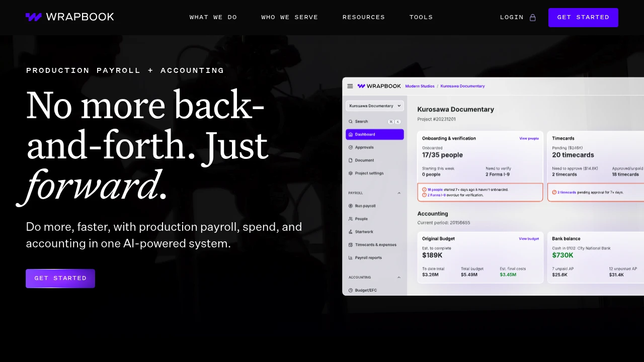
Task: Click the Document file icon
Action: 351,160
